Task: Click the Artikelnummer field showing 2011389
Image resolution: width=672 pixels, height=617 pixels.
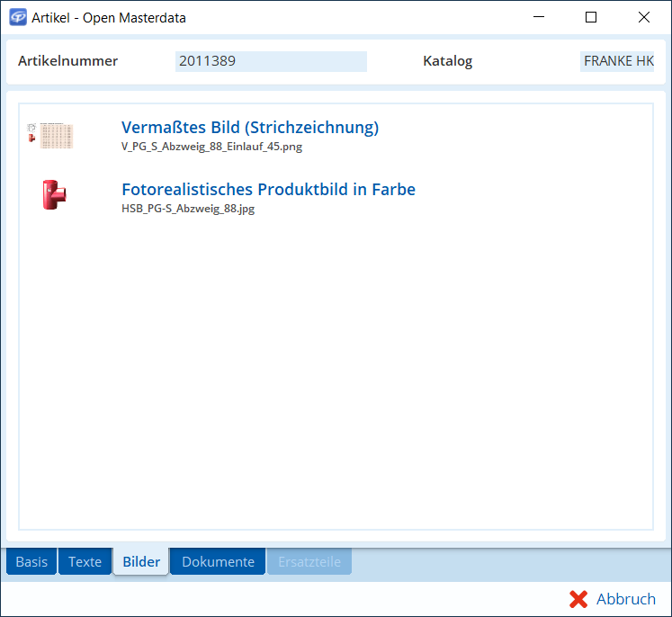Action: (270, 61)
